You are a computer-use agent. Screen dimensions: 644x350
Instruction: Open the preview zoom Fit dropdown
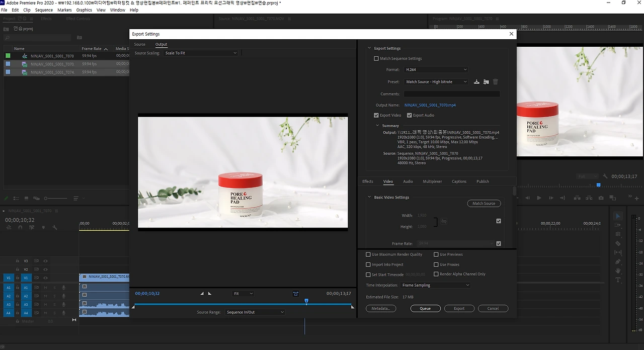click(x=243, y=294)
